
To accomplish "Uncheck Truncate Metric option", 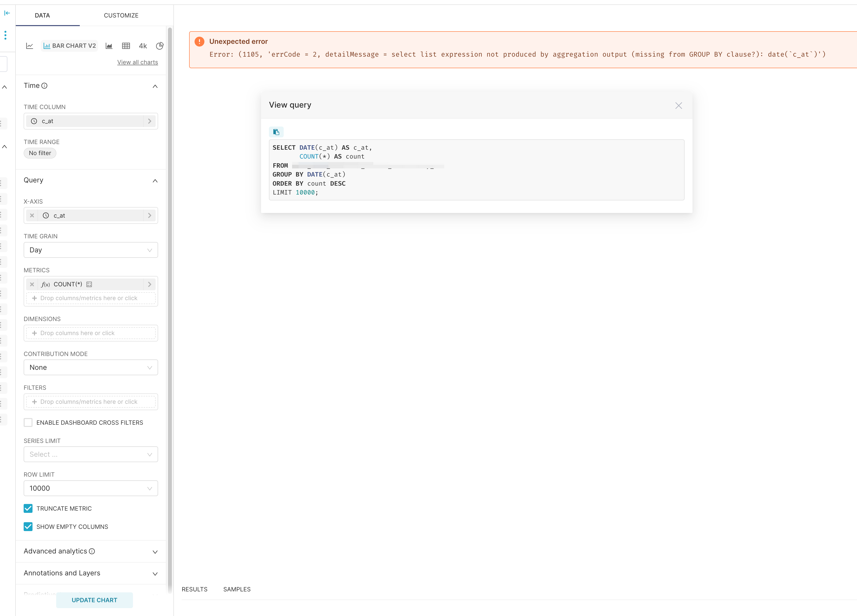I will pyautogui.click(x=28, y=508).
